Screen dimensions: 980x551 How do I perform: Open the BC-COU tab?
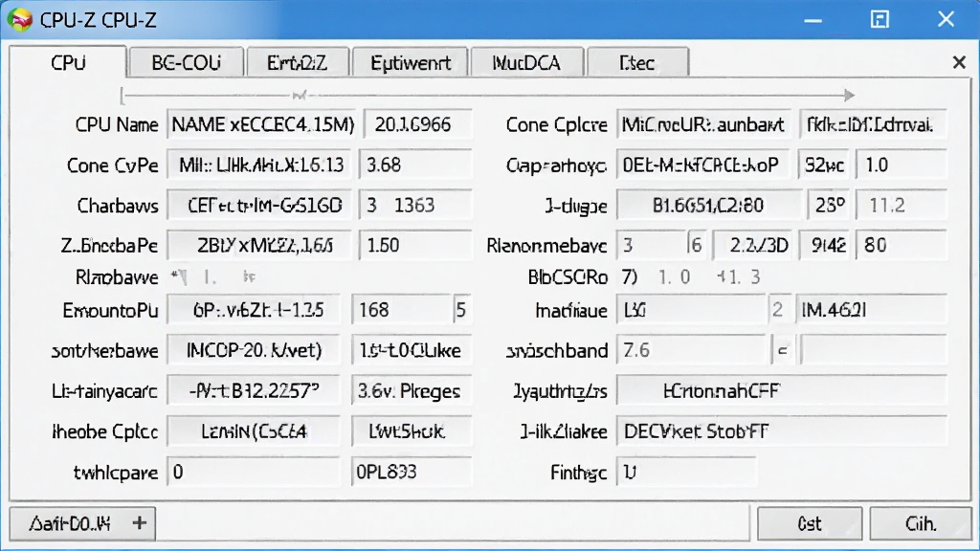point(186,62)
